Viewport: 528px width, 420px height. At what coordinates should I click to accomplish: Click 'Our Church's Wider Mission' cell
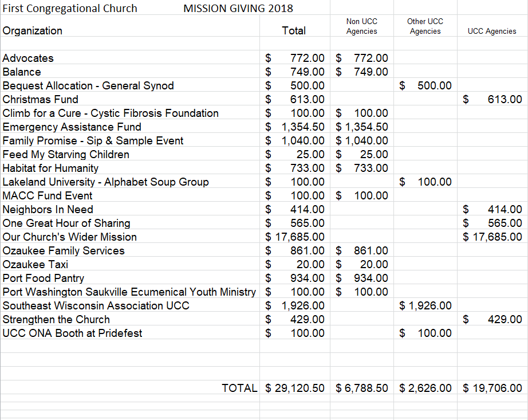click(69, 237)
